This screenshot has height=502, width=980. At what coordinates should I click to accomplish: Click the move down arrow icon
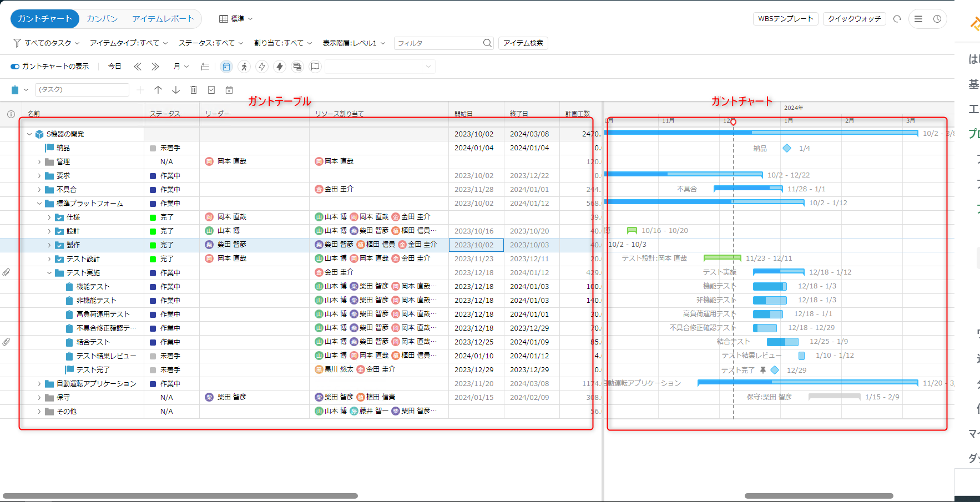click(x=176, y=90)
